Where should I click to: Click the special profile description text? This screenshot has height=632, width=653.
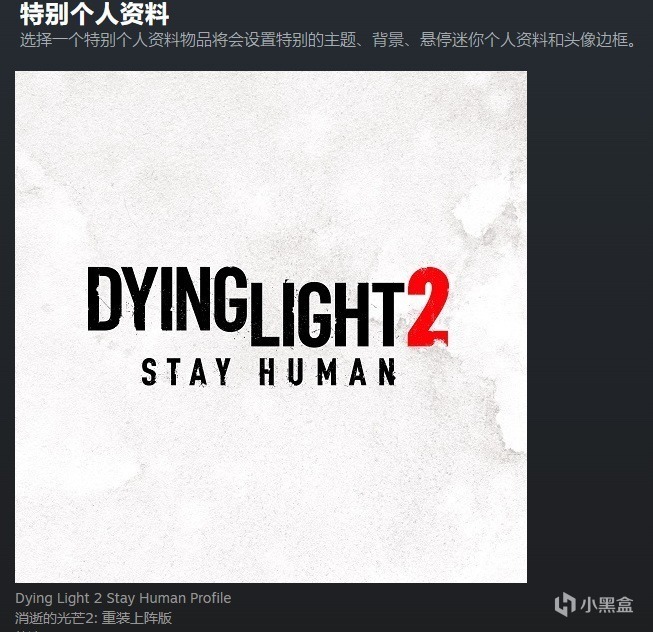tap(328, 40)
